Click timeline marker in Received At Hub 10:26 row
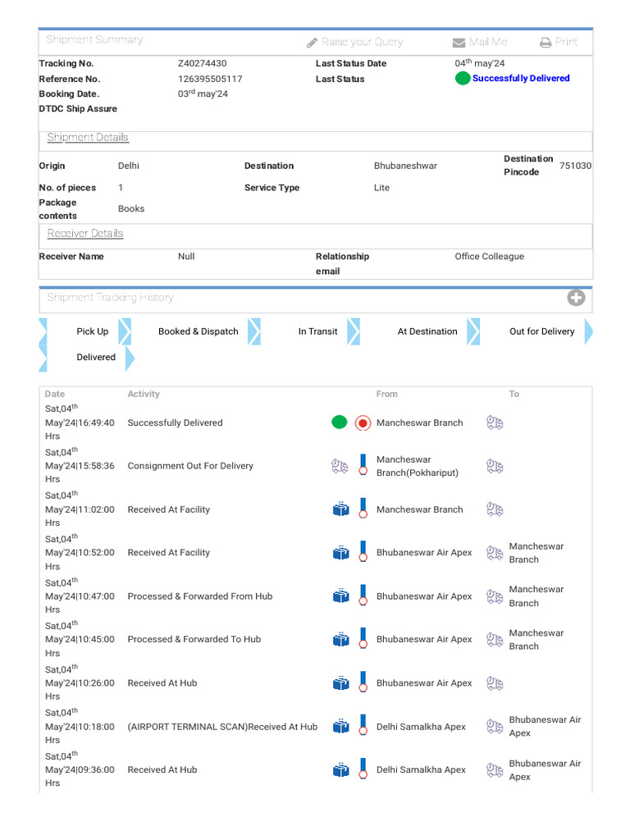This screenshot has width=630, height=840. 363,682
